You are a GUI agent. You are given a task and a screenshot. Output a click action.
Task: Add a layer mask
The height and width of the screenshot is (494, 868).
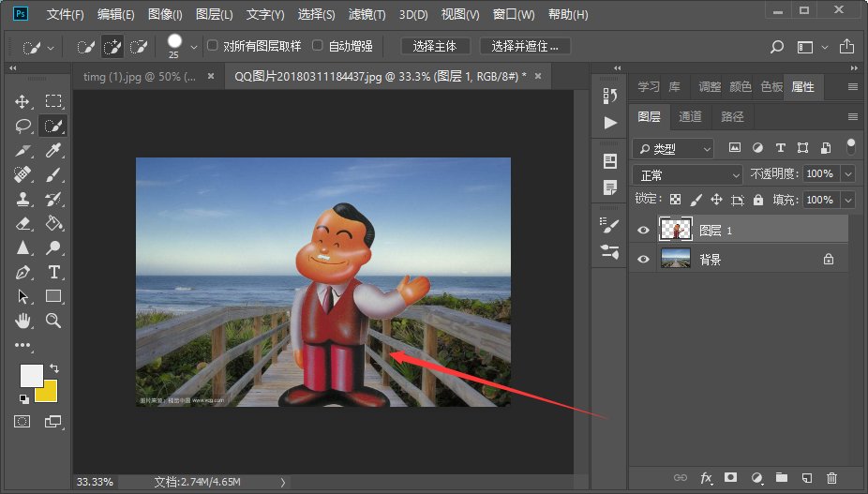731,477
